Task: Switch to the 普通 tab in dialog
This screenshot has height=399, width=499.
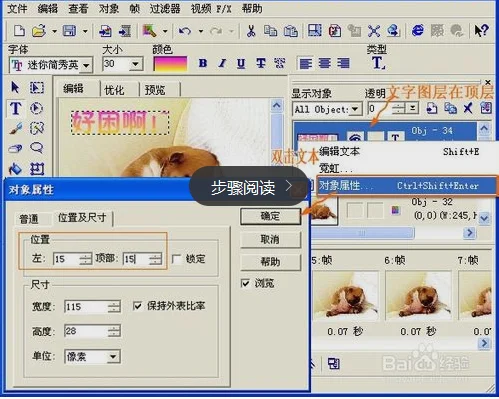Action: tap(29, 219)
